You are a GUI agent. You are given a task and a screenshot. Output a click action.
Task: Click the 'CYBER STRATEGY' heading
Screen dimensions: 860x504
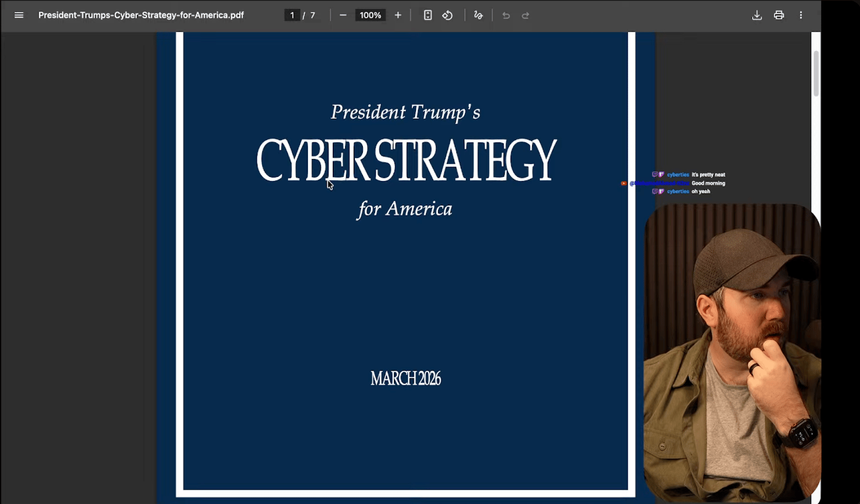coord(406,160)
